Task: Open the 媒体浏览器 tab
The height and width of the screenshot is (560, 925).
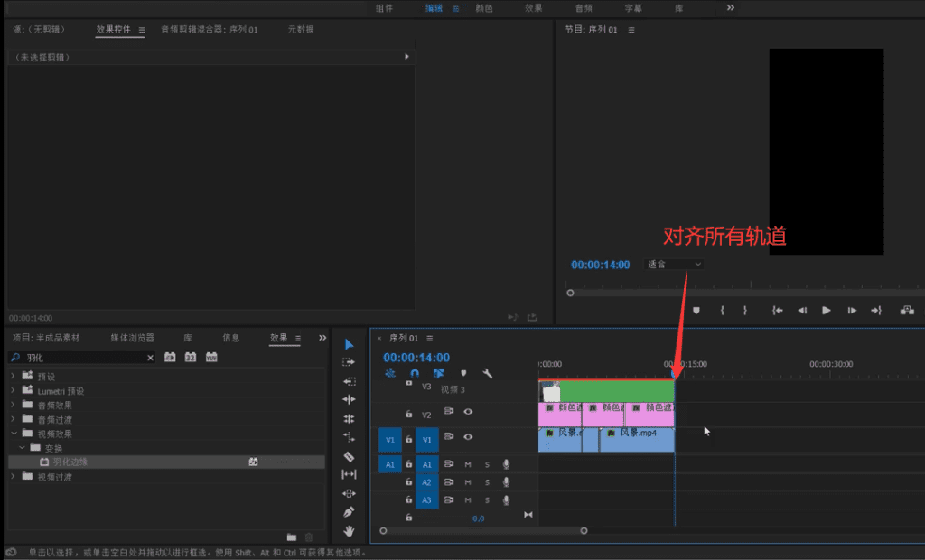Action: 132,338
